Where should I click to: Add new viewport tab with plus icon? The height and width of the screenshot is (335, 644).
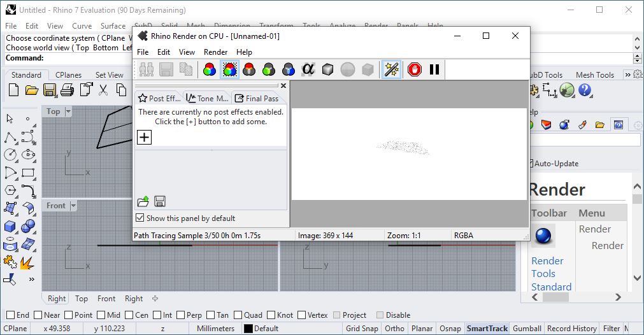coord(155,299)
